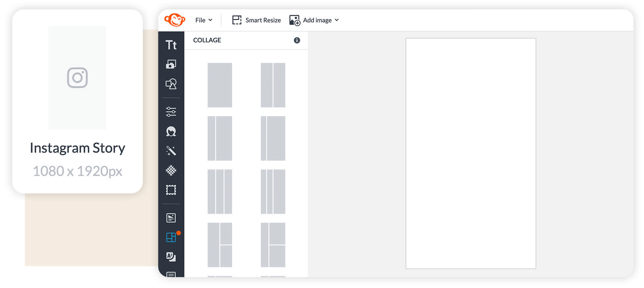Open the Textures diamond tool
The height and width of the screenshot is (288, 644).
click(171, 170)
